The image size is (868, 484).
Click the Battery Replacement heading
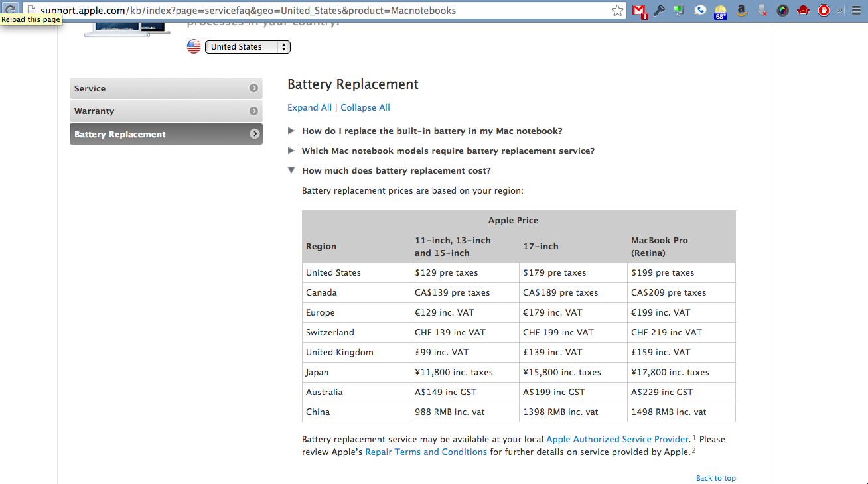[x=353, y=84]
